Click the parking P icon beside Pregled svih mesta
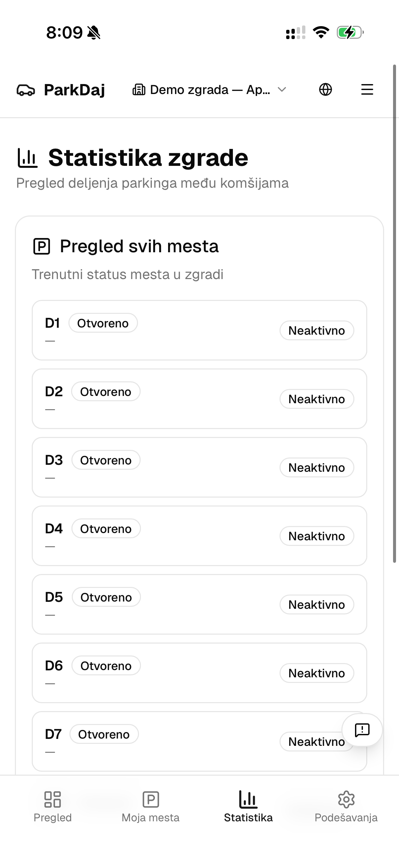 [x=42, y=246]
